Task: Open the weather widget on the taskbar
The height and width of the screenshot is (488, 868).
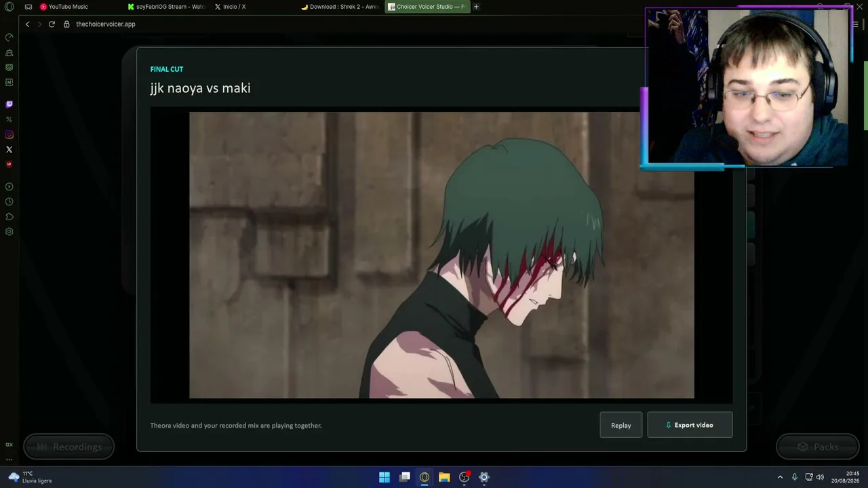Action: tap(31, 477)
